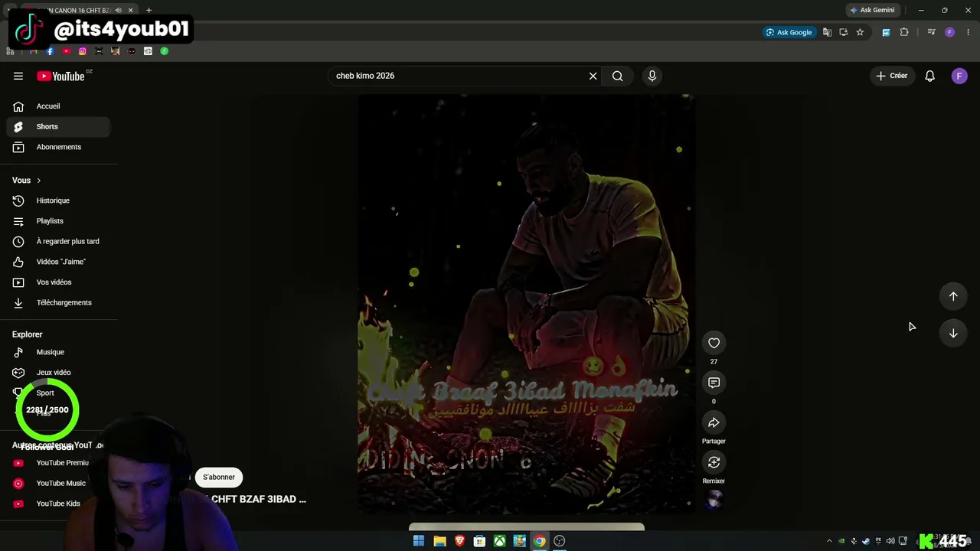Run the search with the magnifier button
The width and height of the screenshot is (980, 551).
(617, 76)
